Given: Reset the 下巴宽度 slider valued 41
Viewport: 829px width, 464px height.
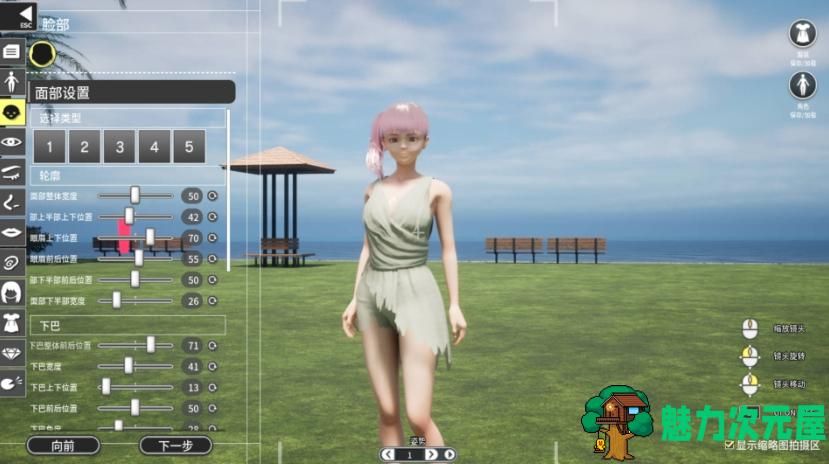Looking at the screenshot, I should (213, 366).
